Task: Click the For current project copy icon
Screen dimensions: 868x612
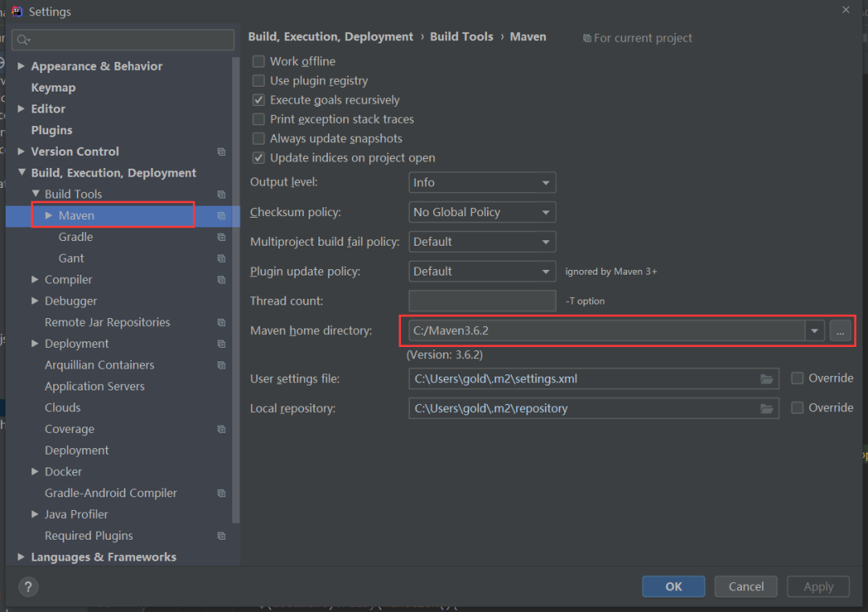Action: coord(587,39)
